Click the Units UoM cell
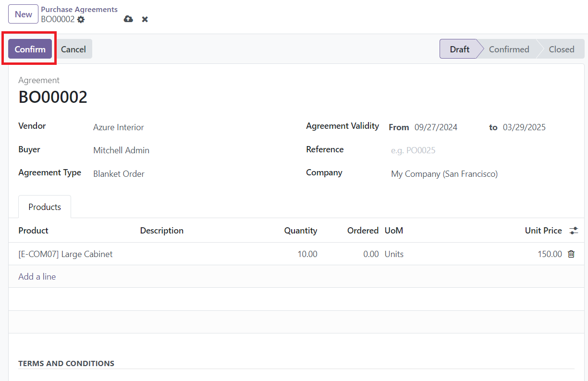This screenshot has height=381, width=588. click(394, 254)
